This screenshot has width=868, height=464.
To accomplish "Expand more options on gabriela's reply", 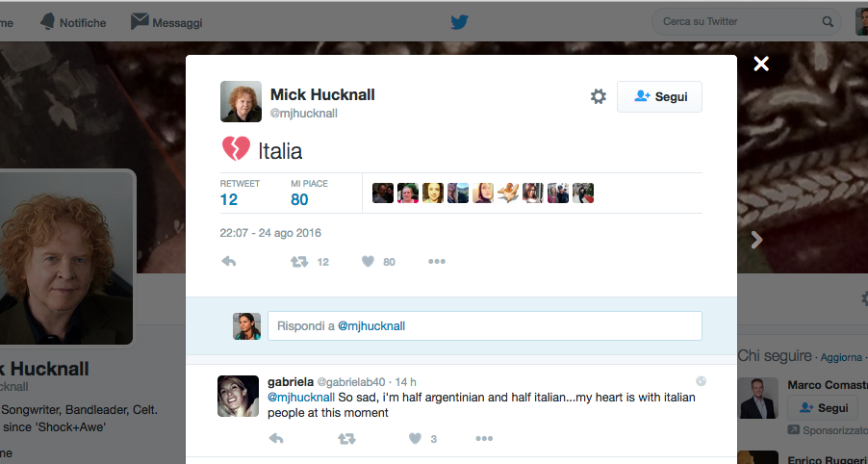I will (x=483, y=439).
